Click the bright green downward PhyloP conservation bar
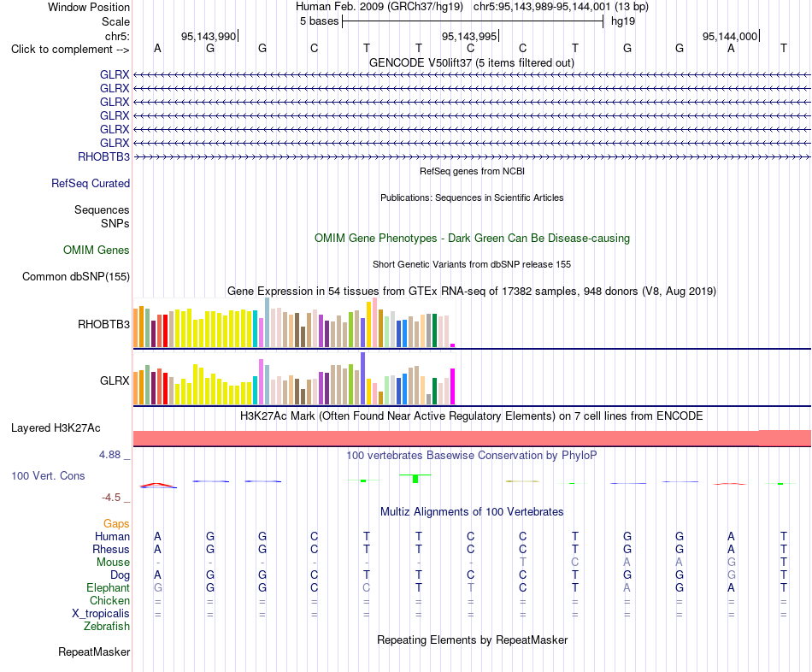 click(x=415, y=479)
